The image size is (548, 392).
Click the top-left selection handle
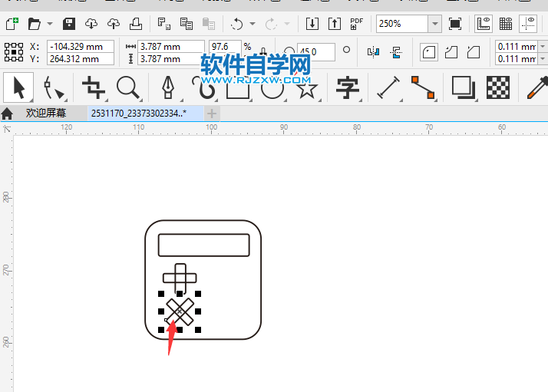tap(161, 294)
